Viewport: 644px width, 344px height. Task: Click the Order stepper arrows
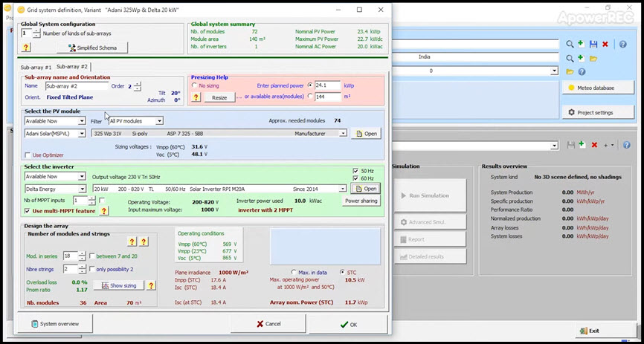pos(137,86)
